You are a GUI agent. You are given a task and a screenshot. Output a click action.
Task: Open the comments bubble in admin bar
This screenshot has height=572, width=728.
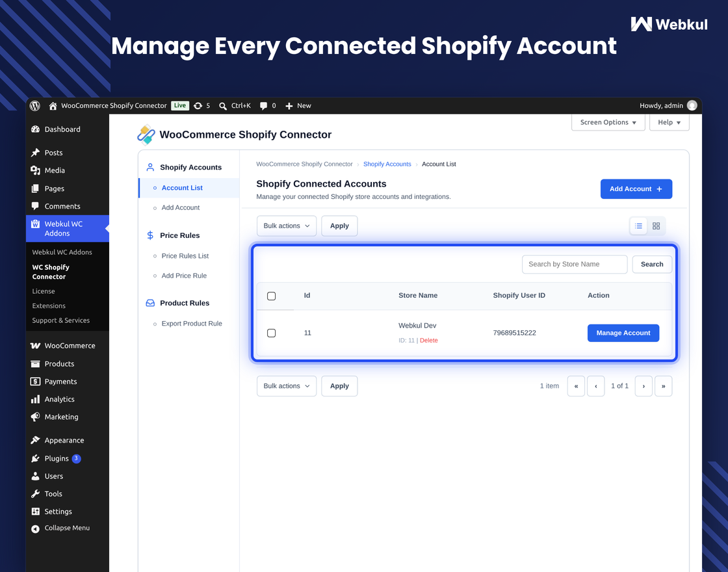[263, 106]
